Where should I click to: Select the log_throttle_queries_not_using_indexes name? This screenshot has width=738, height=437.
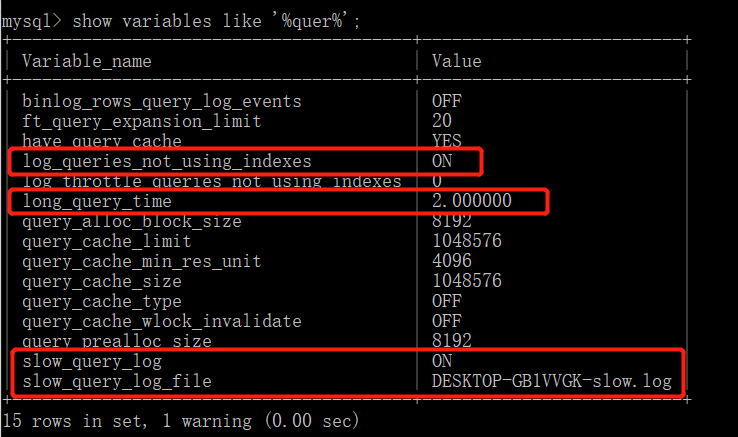(x=211, y=181)
